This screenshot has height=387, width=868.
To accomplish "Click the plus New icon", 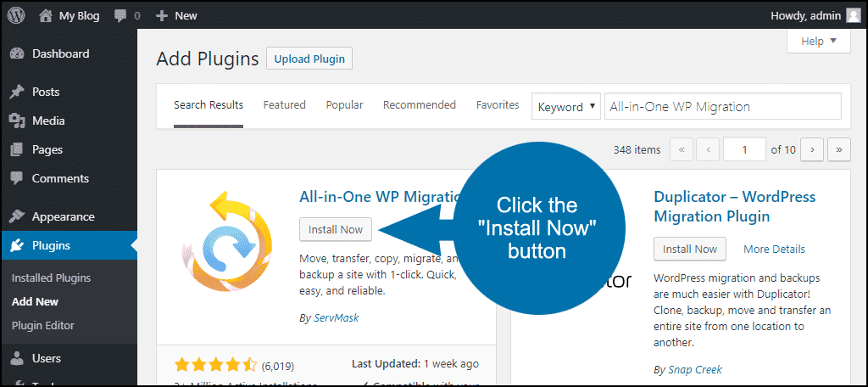I will [162, 16].
